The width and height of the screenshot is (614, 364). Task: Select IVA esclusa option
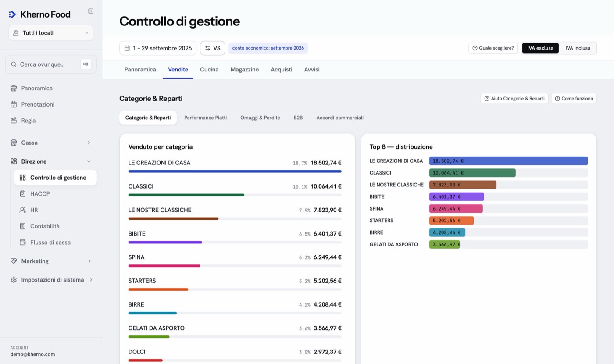(540, 48)
